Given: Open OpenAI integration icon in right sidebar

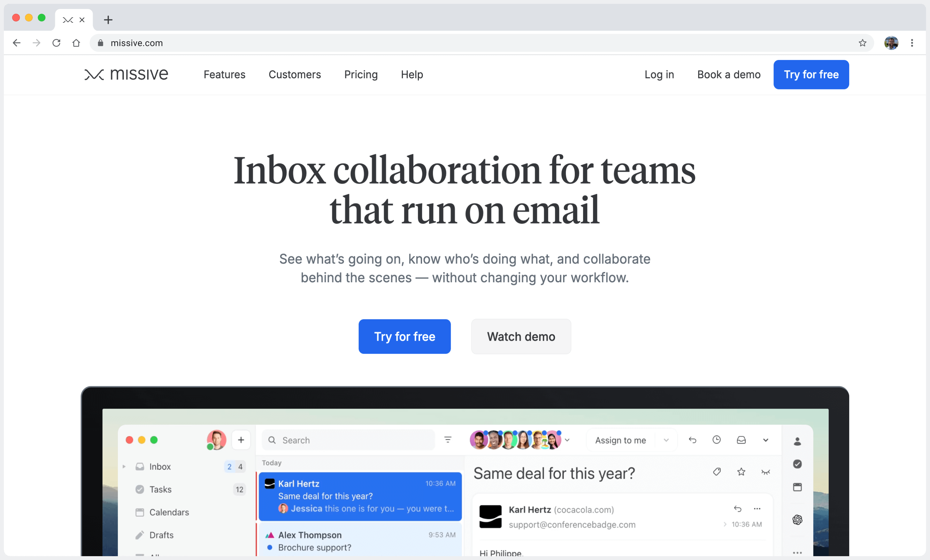Looking at the screenshot, I should (797, 520).
